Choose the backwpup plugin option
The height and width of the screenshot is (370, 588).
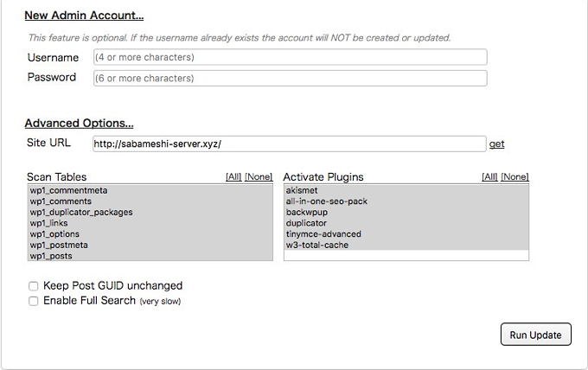point(305,212)
